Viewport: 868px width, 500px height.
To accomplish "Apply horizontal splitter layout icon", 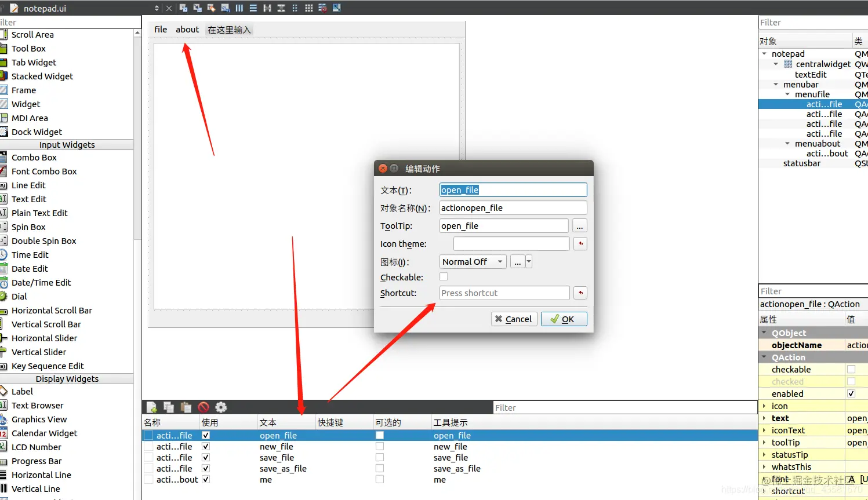I will 267,8.
